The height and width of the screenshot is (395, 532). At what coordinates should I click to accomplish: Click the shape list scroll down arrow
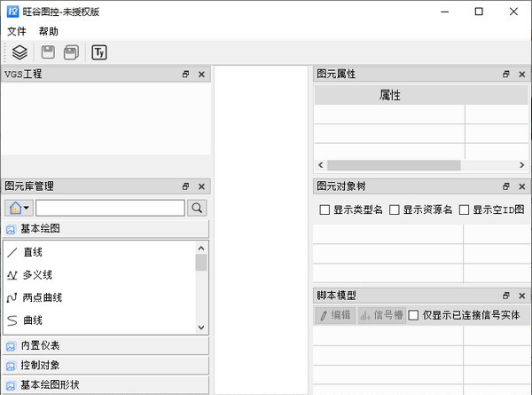201,328
